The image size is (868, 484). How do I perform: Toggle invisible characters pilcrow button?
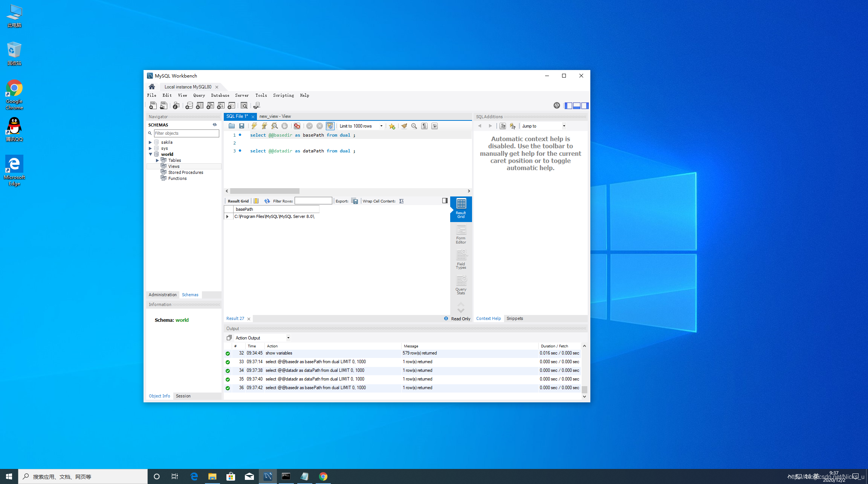[x=425, y=126]
